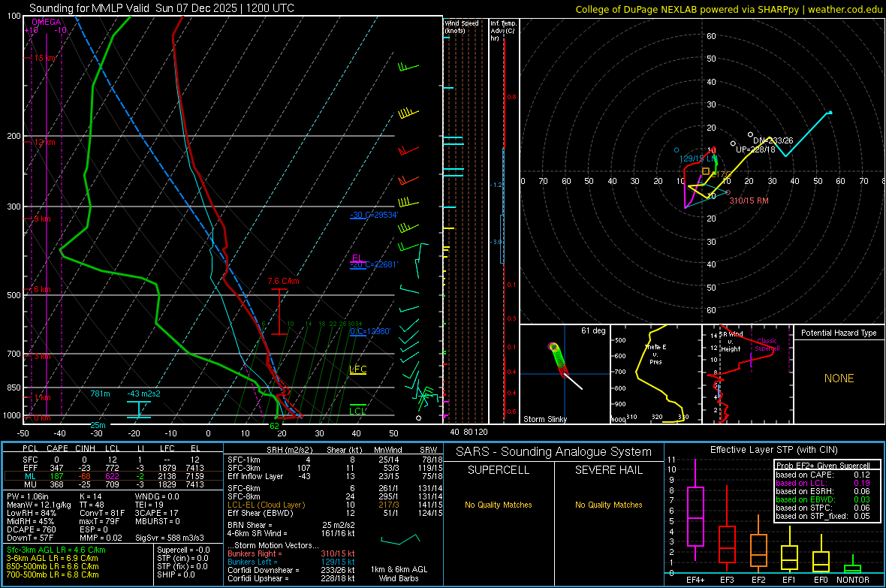Click the '6 km' height marker
886x588 pixels.
42,289
